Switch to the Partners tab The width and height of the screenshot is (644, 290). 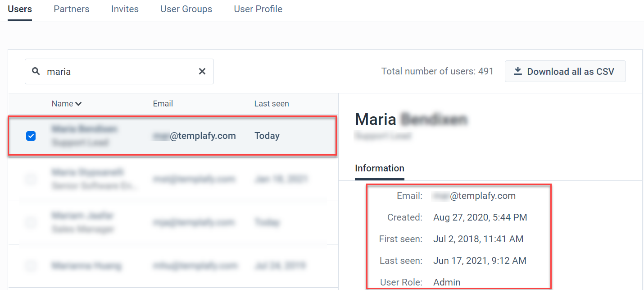pos(71,9)
